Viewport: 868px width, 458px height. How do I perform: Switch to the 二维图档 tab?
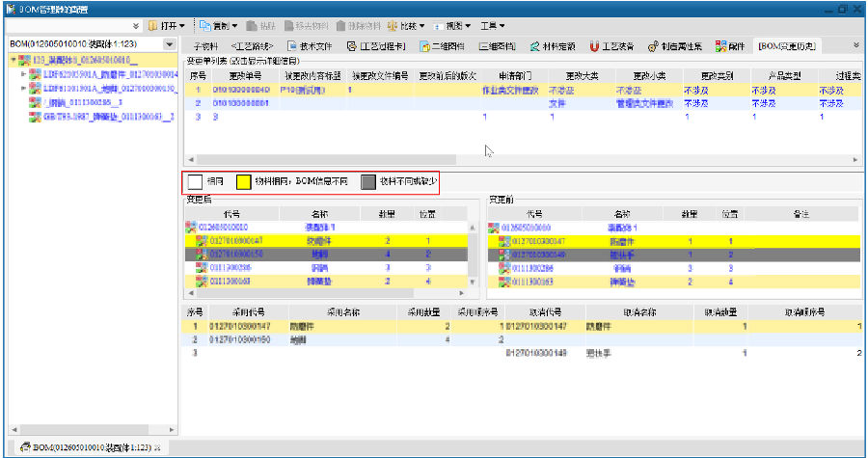coord(442,46)
